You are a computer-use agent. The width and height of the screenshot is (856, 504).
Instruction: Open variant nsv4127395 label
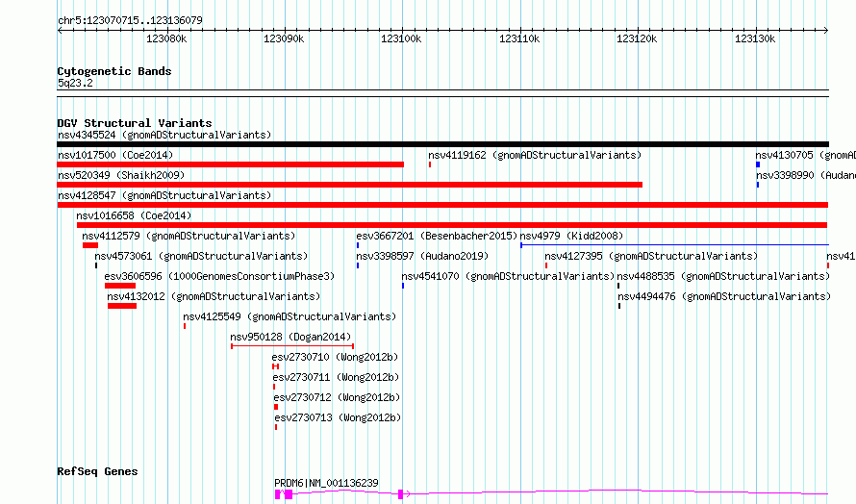point(651,256)
